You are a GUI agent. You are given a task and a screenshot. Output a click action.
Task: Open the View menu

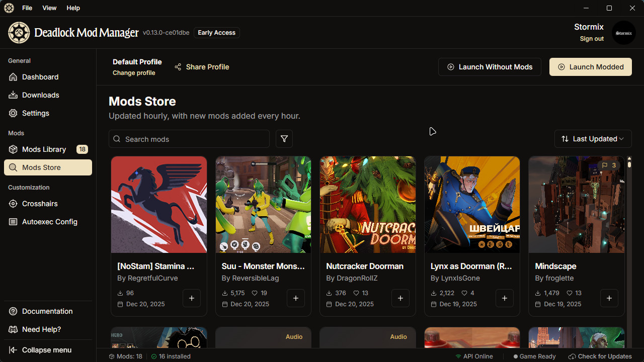(49, 8)
